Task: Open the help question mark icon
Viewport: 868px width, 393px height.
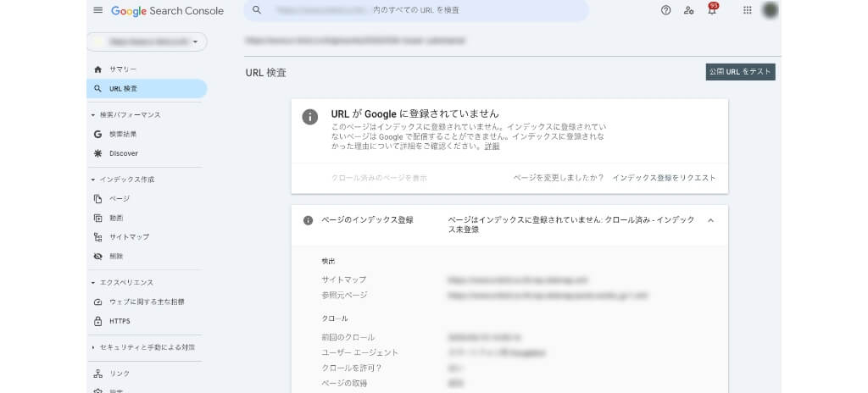Action: [x=666, y=10]
